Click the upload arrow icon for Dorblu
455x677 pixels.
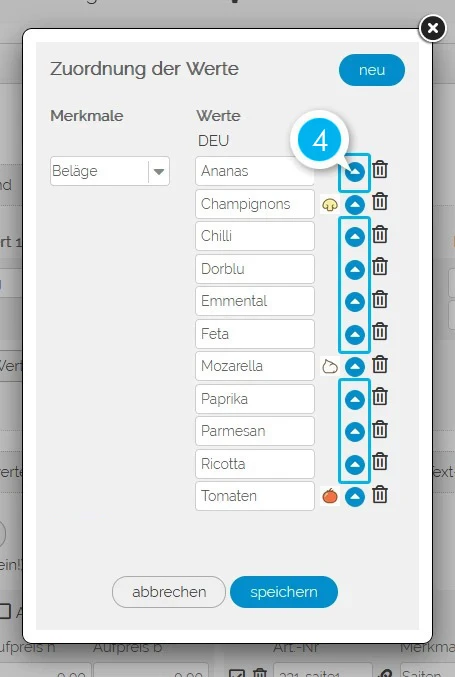[355, 269]
